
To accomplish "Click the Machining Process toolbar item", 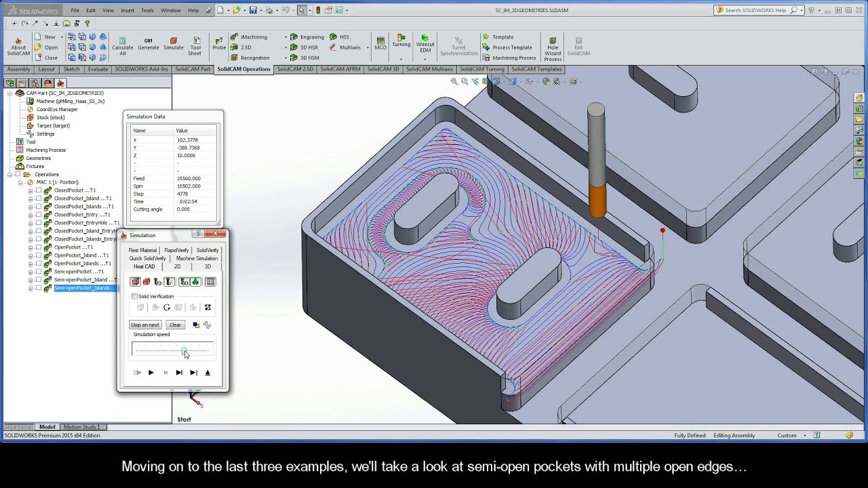I will 509,58.
